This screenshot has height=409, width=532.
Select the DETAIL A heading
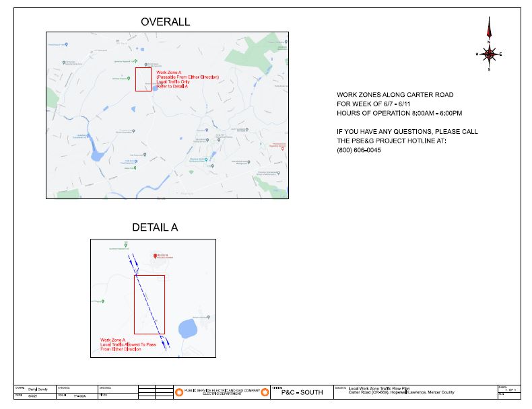pos(155,228)
